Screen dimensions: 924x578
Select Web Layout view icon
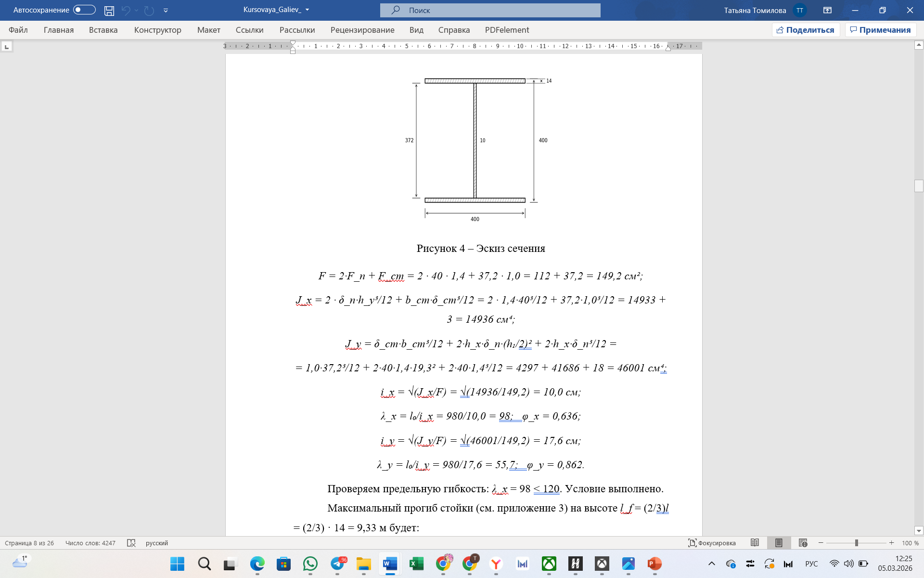tap(803, 543)
